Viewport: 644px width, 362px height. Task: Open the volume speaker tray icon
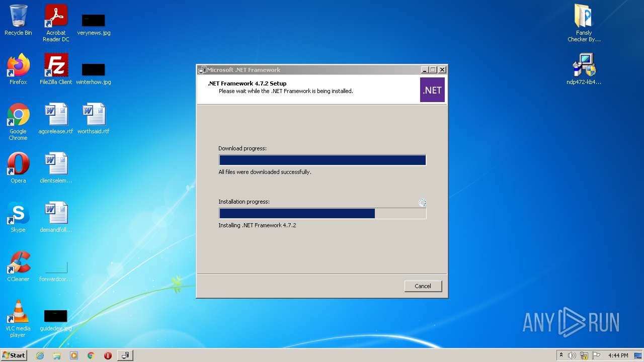[x=572, y=355]
